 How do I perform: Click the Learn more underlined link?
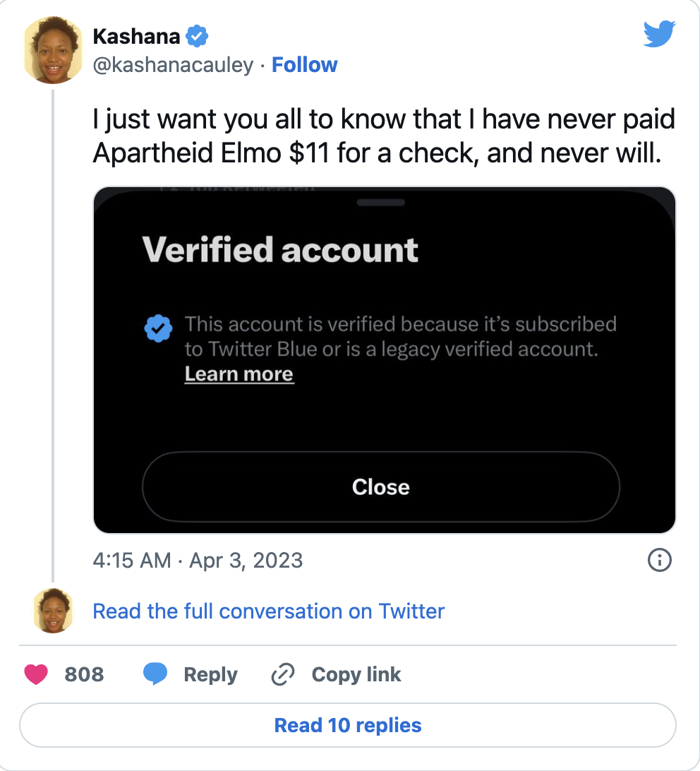pyautogui.click(x=239, y=374)
